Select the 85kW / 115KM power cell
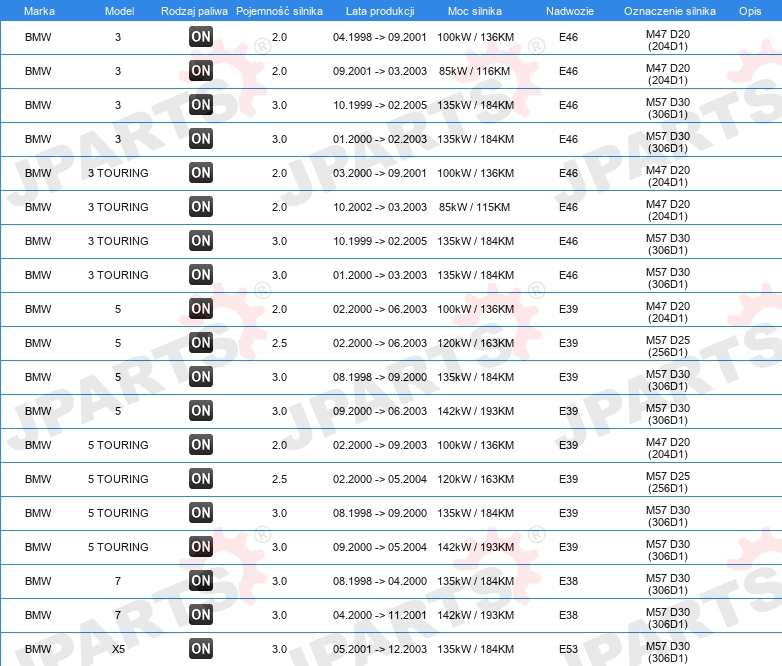Viewport: 782px width, 666px height. (474, 207)
